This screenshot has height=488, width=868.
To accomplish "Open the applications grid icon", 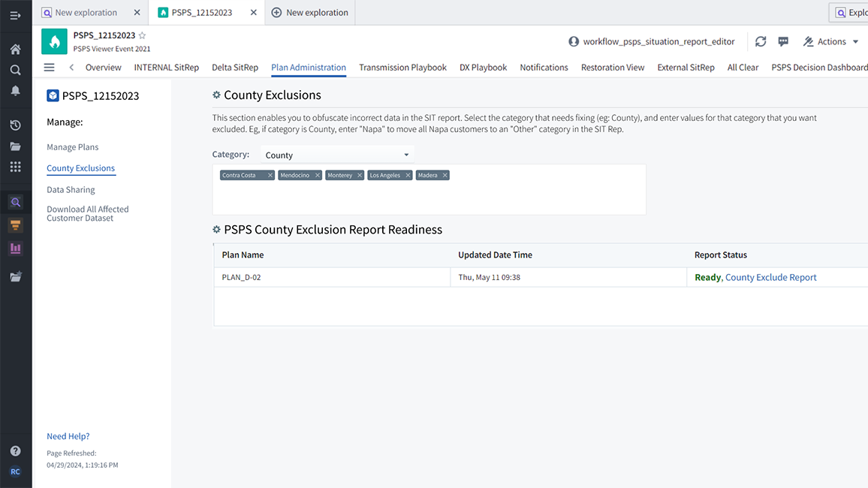I will coord(15,167).
